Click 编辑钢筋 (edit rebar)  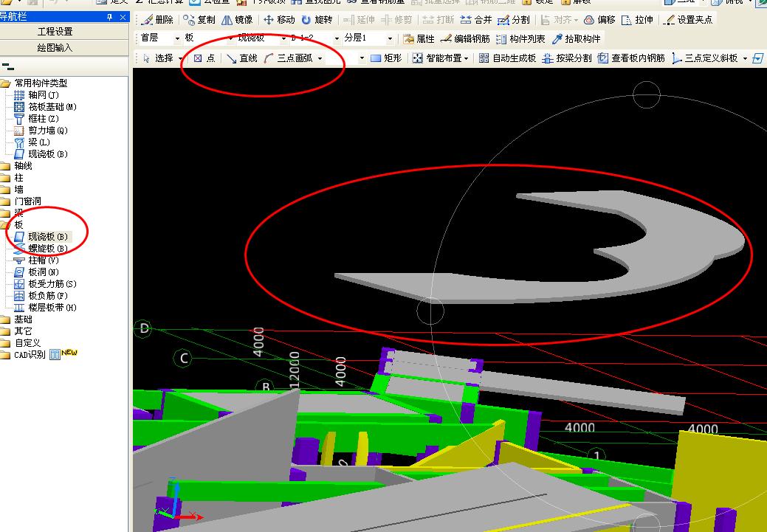tap(465, 38)
